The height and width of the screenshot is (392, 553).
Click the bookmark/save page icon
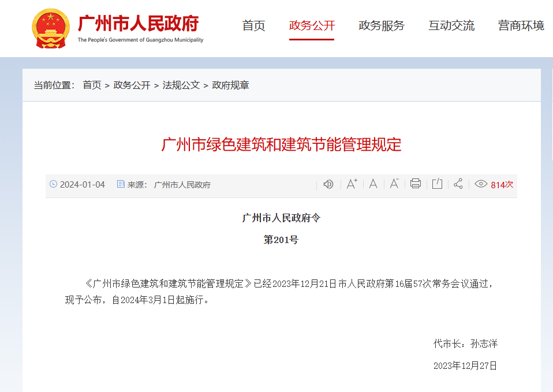coord(438,184)
